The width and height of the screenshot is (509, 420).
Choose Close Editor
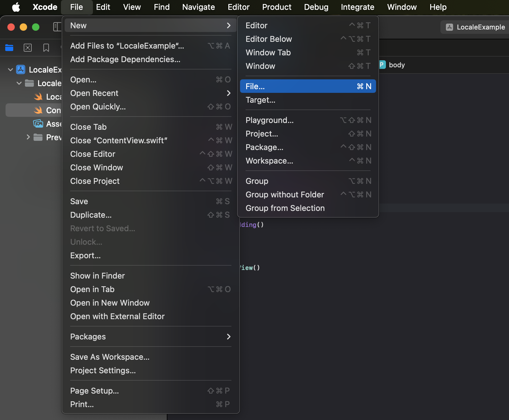(x=151, y=154)
